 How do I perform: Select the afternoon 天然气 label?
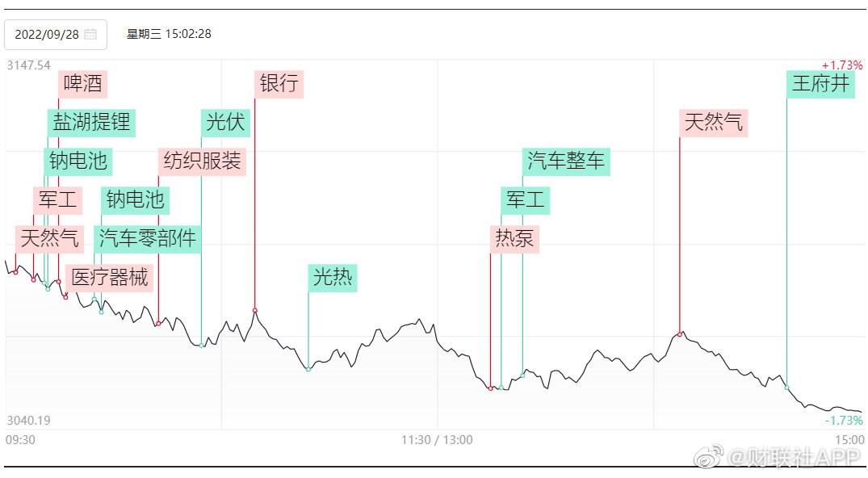point(714,123)
